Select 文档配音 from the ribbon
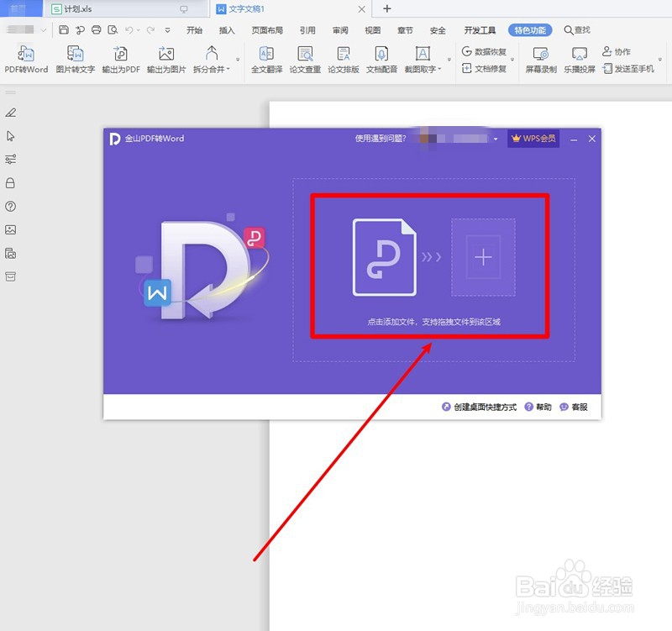Image resolution: width=672 pixels, height=631 pixels. click(x=381, y=59)
